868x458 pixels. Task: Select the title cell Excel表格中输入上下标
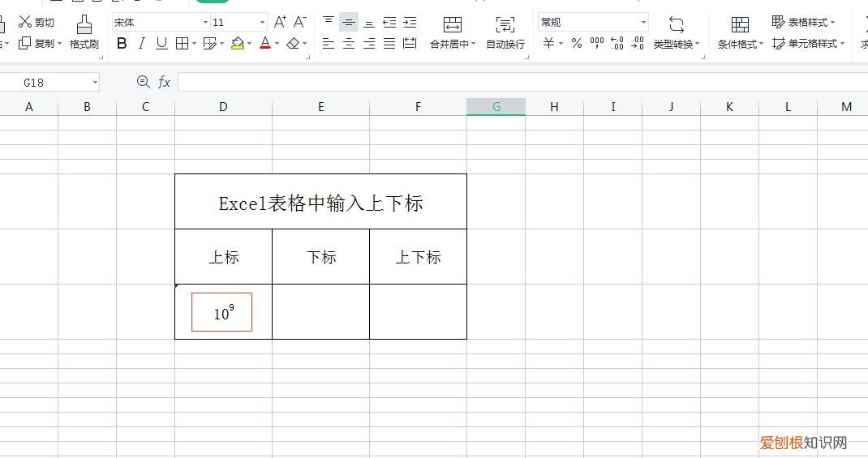(x=320, y=202)
